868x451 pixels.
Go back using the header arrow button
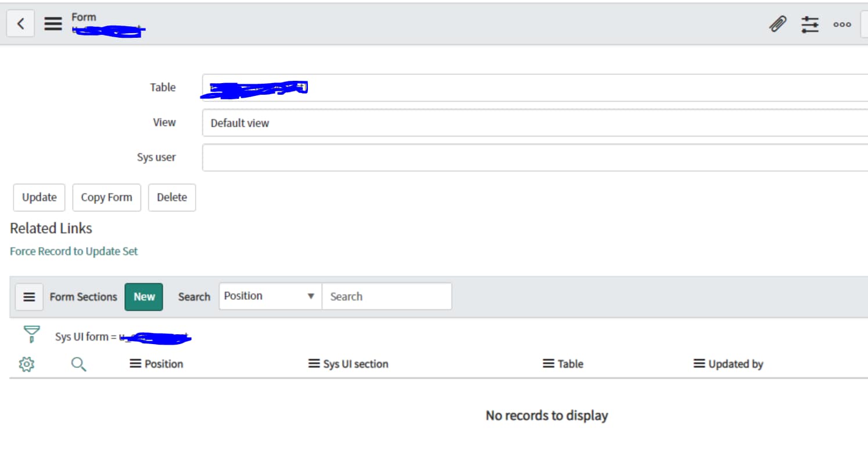20,24
